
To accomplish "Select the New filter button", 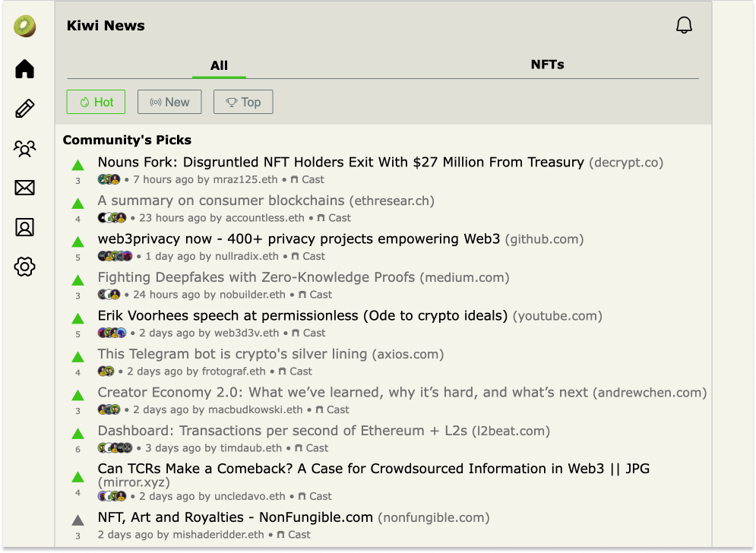I will [x=169, y=103].
